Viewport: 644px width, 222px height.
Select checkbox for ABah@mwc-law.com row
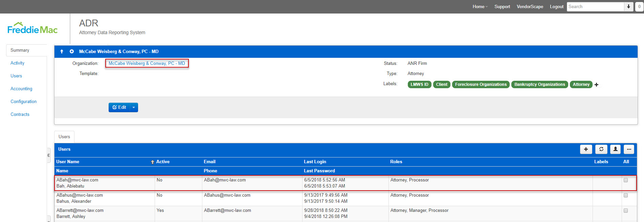click(x=626, y=180)
